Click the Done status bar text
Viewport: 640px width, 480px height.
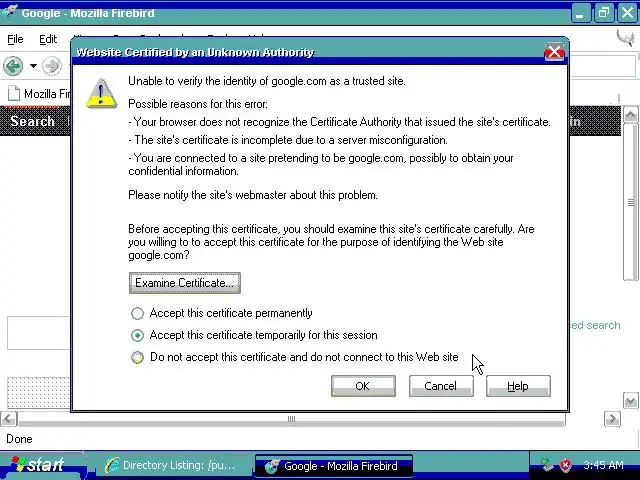[x=19, y=439]
